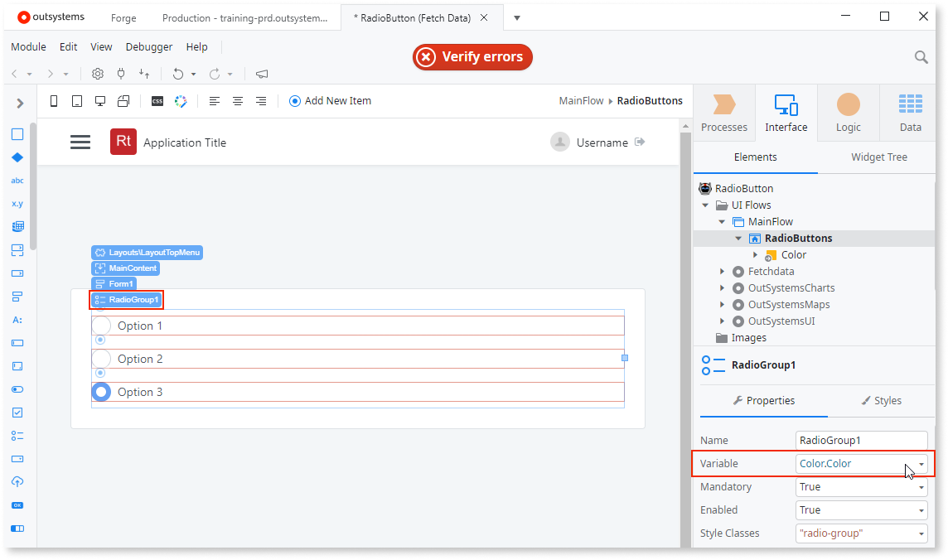Expand the OutSystemsMaps module
This screenshot has height=560, width=948.
(x=722, y=305)
